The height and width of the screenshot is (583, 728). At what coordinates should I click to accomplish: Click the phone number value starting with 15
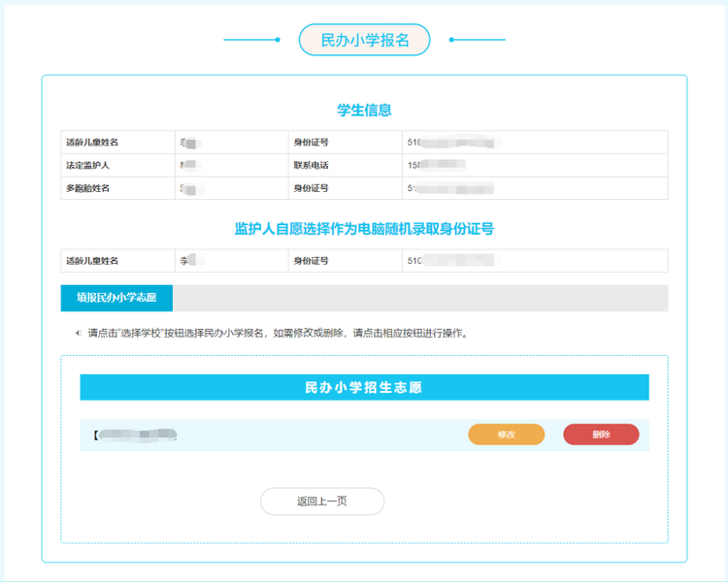tap(437, 165)
